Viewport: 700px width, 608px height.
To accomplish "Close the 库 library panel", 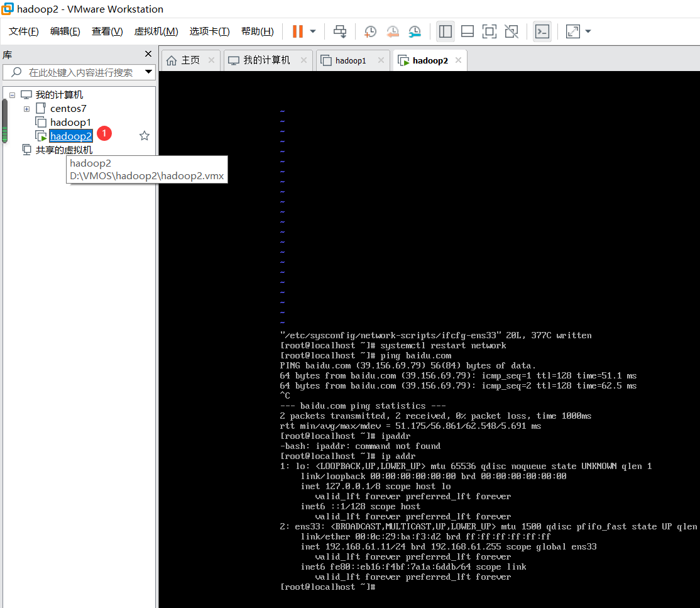I will click(x=148, y=53).
